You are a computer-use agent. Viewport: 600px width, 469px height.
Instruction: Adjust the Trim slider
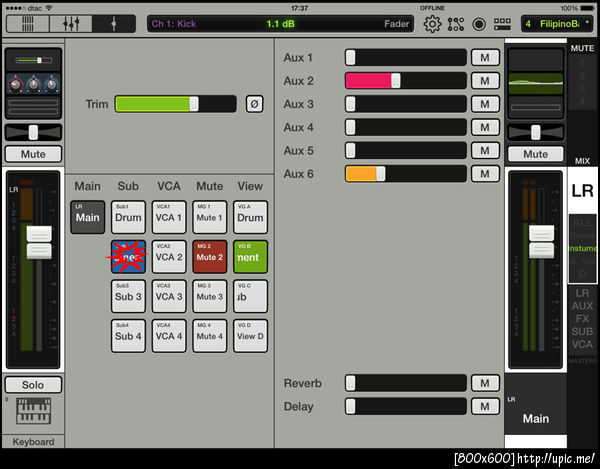coord(176,104)
